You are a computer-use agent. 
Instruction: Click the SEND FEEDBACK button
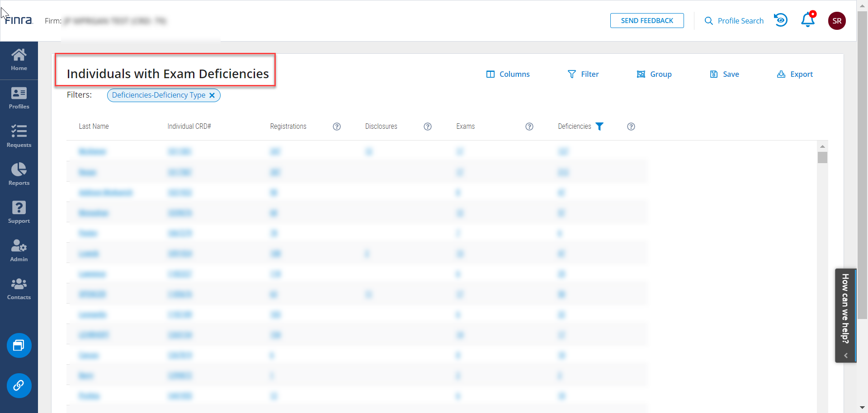(647, 21)
